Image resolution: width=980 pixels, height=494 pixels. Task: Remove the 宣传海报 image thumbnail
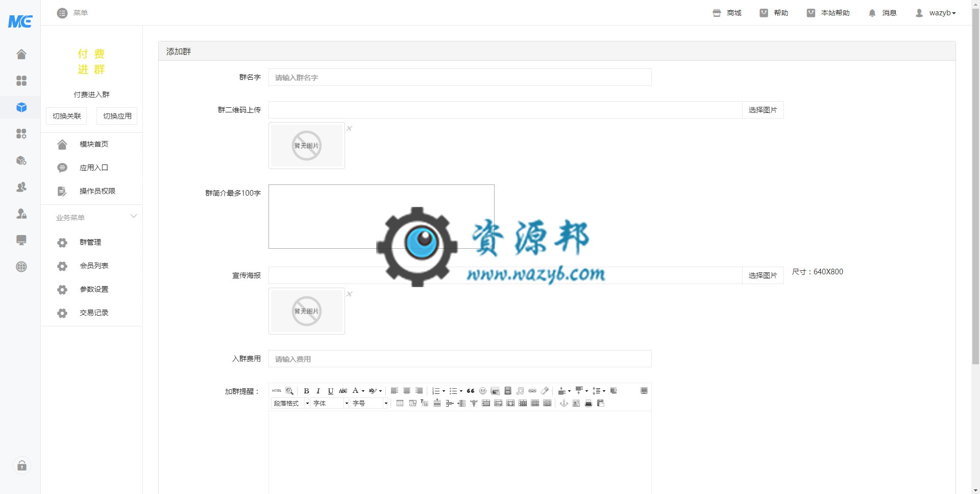350,294
